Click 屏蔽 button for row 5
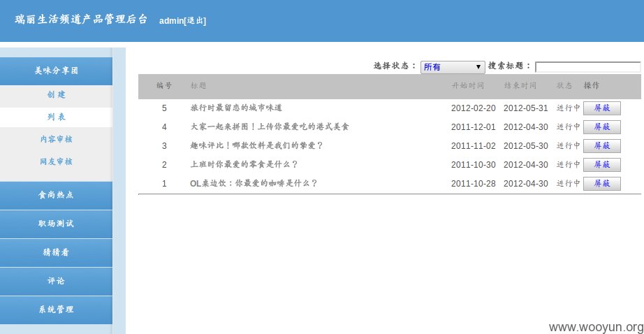 601,108
